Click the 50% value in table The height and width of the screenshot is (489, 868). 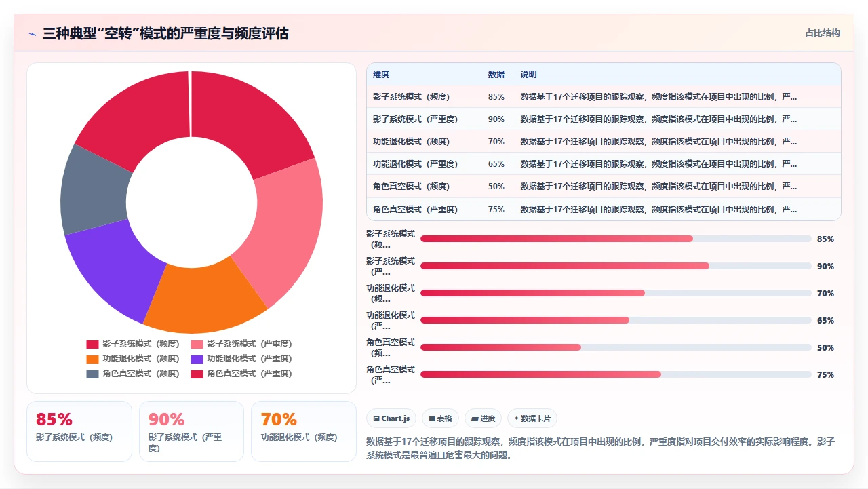496,187
